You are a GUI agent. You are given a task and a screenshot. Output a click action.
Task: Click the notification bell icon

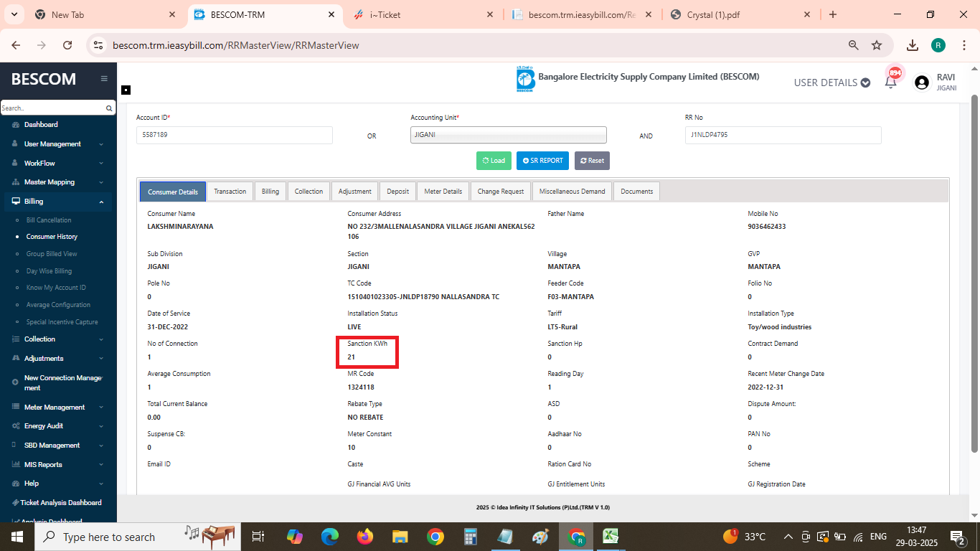click(x=890, y=82)
